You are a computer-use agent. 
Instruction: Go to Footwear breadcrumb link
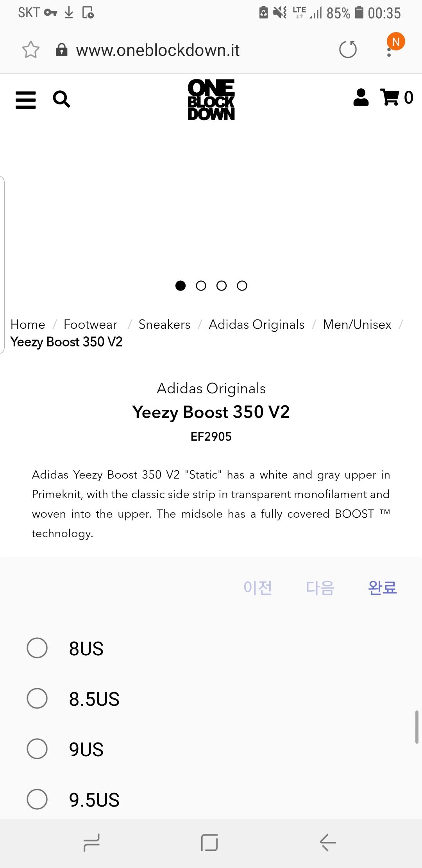click(x=90, y=324)
